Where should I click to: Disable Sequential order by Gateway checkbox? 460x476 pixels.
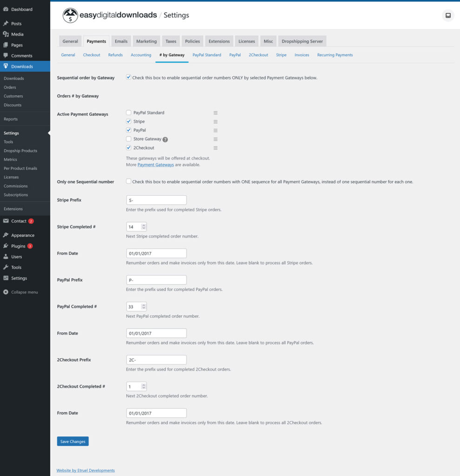pos(128,78)
